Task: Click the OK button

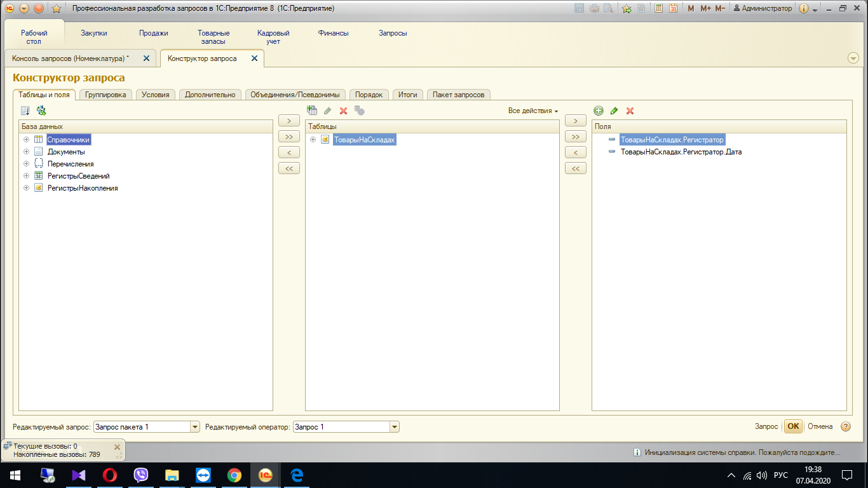Action: click(x=793, y=426)
